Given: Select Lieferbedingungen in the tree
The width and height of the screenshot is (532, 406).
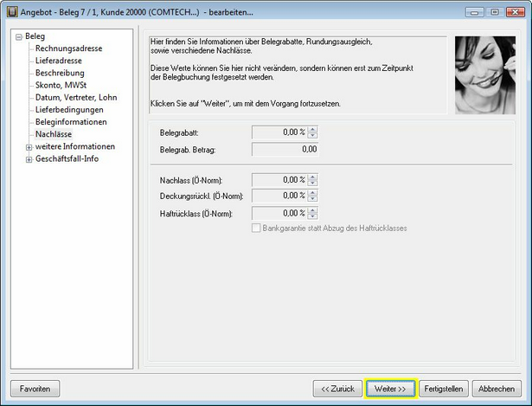Looking at the screenshot, I should 69,110.
